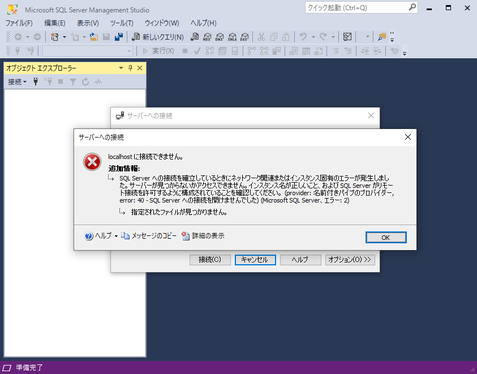
Task: Click OK in the error dialog
Action: coord(386,237)
